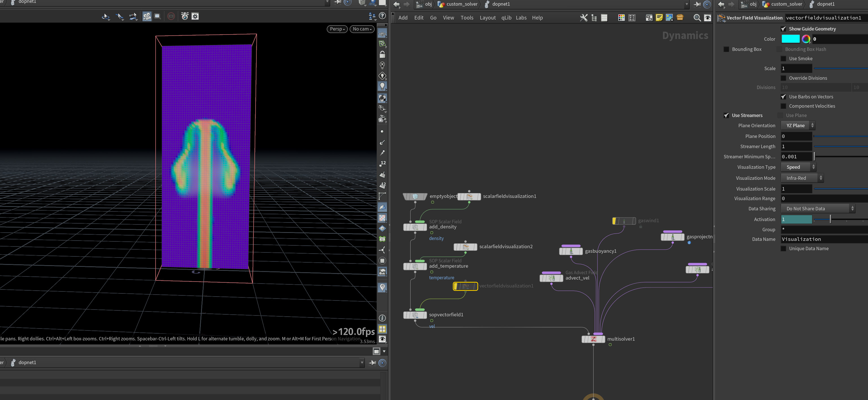Open the Layout menu
The height and width of the screenshot is (400, 868).
pyautogui.click(x=488, y=18)
